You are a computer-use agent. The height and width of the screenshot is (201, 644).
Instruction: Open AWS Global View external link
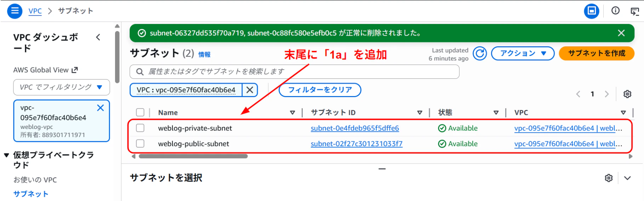46,70
